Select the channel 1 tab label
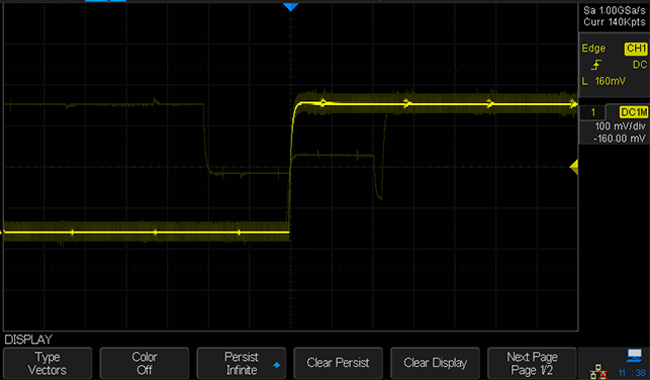 coord(593,112)
